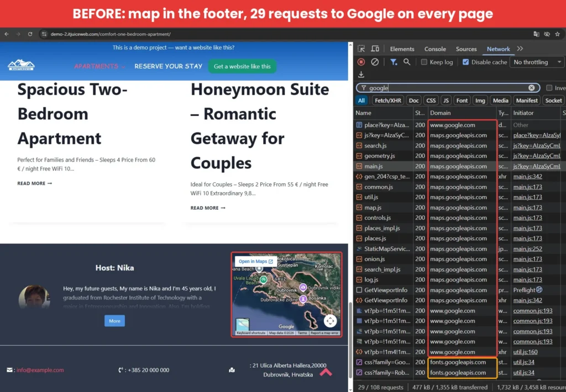Filter requests by Font type
This screenshot has width=566, height=392.
[x=462, y=100]
